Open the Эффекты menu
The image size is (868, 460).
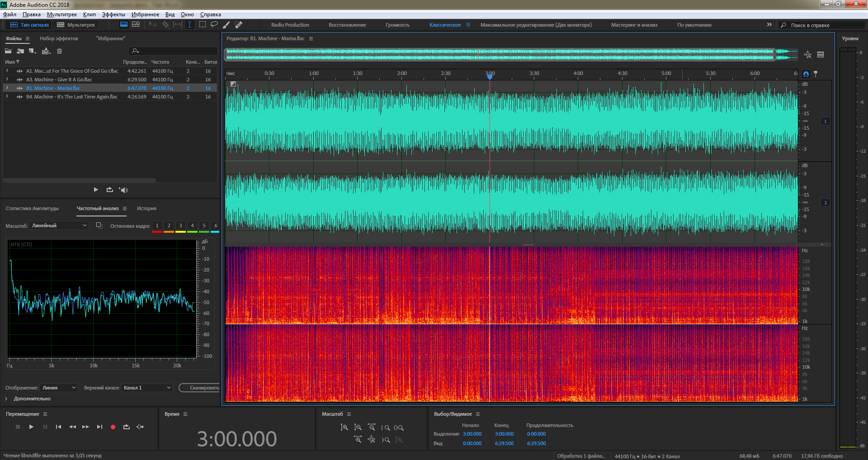tap(113, 14)
